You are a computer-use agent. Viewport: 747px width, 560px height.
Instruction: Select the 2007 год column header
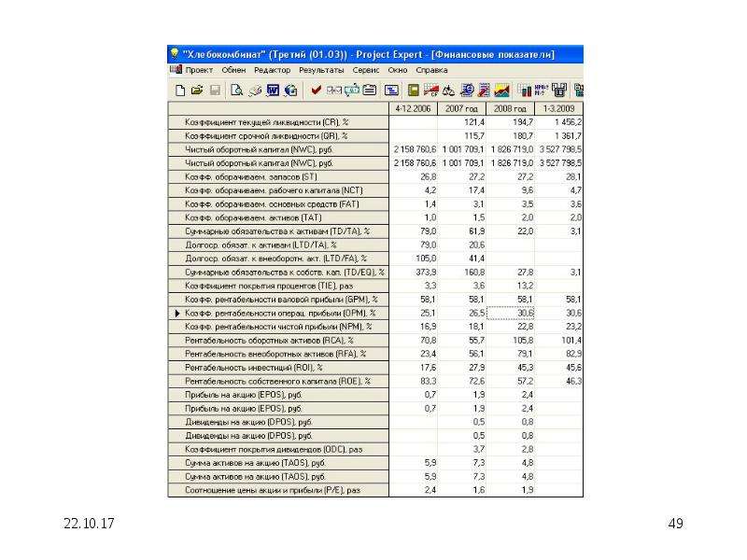point(461,108)
